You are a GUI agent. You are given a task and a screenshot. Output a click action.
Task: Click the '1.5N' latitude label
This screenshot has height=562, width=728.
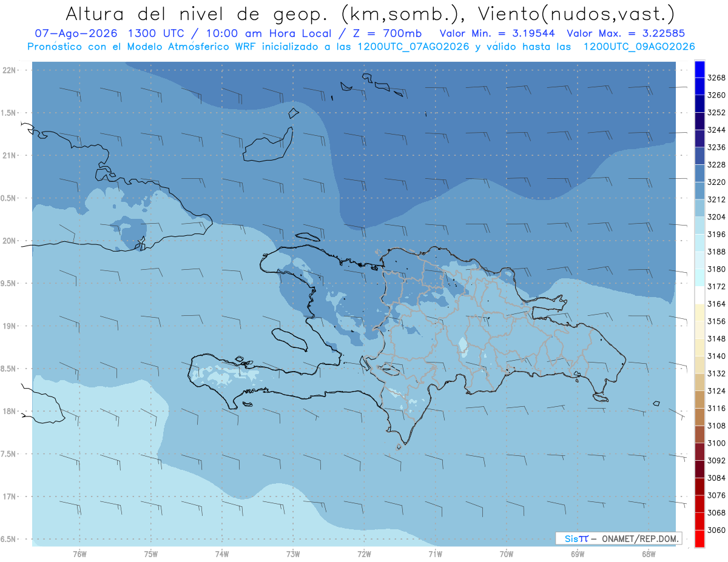9,113
